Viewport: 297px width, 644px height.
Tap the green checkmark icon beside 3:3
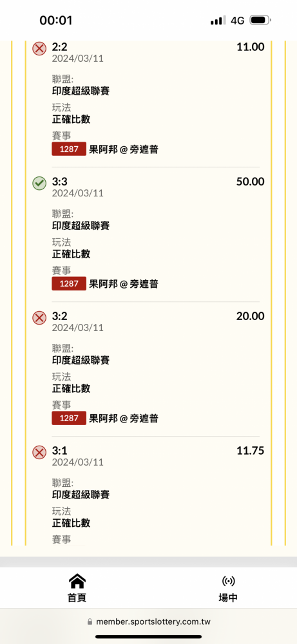pos(39,183)
